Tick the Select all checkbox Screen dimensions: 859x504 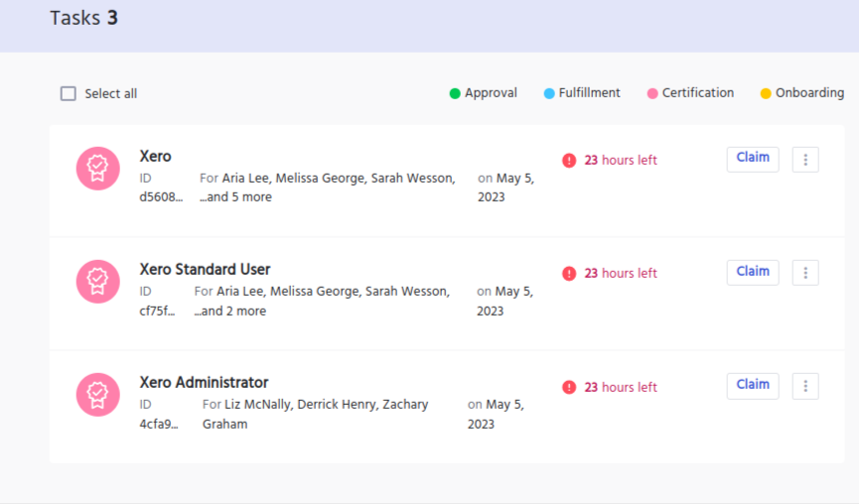69,94
